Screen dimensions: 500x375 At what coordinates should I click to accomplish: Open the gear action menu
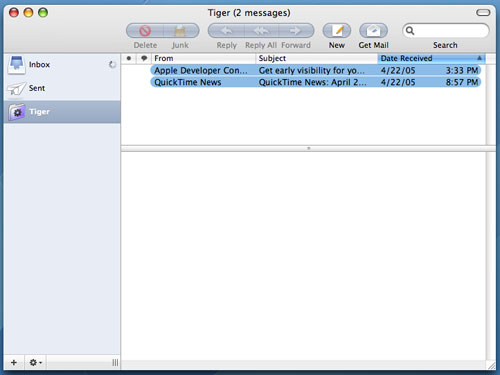tap(35, 362)
